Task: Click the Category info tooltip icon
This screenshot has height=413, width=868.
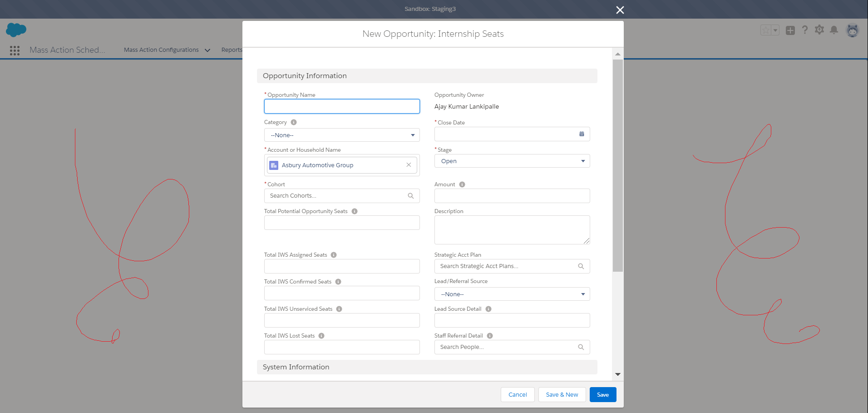Action: 294,122
